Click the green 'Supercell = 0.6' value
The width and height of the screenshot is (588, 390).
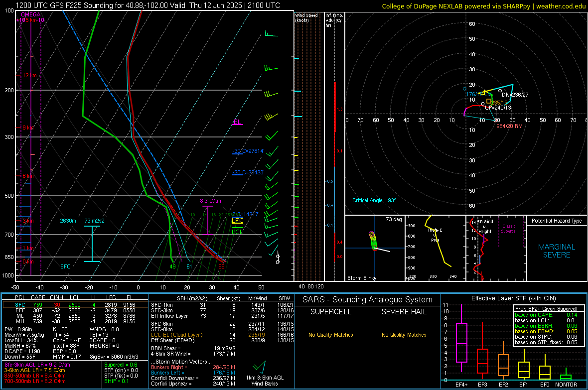pyautogui.click(x=121, y=365)
